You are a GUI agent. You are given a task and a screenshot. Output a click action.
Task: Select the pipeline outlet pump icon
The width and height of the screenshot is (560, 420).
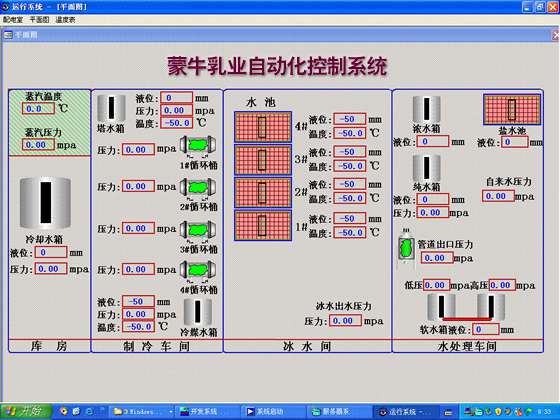pos(406,247)
